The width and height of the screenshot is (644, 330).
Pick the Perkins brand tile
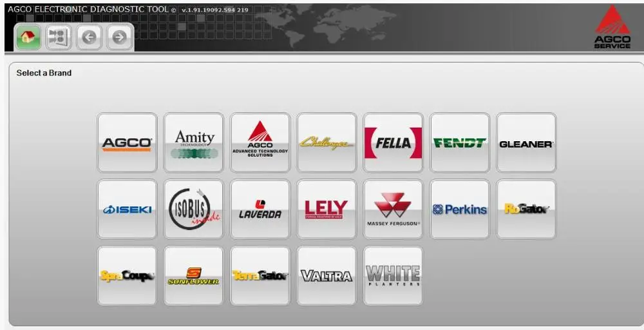460,209
